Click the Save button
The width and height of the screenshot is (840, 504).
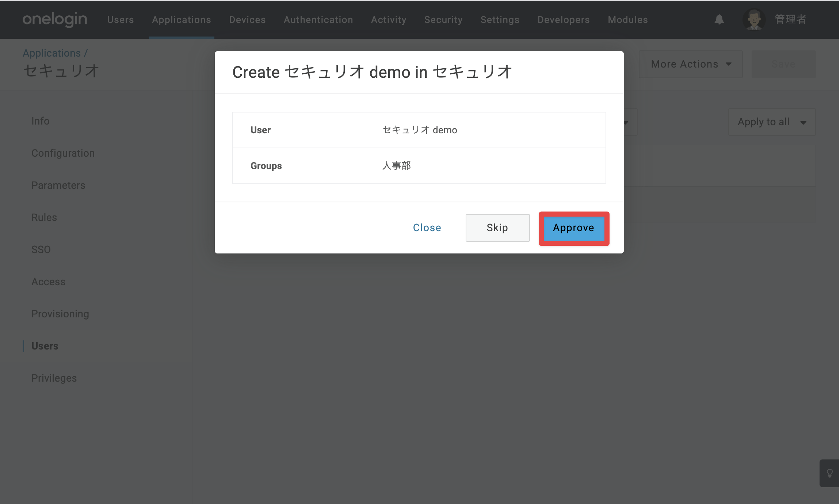point(783,64)
